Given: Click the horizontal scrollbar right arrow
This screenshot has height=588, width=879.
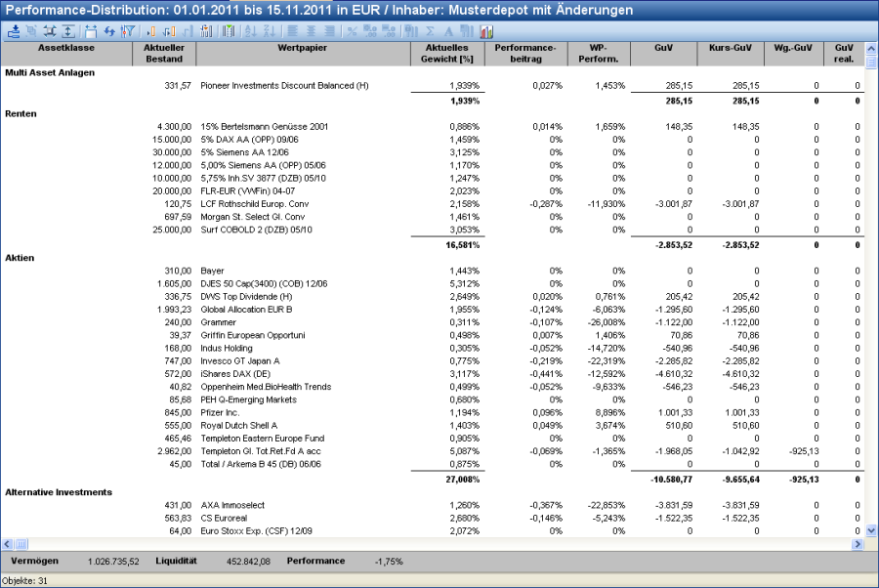Looking at the screenshot, I should coord(858,542).
